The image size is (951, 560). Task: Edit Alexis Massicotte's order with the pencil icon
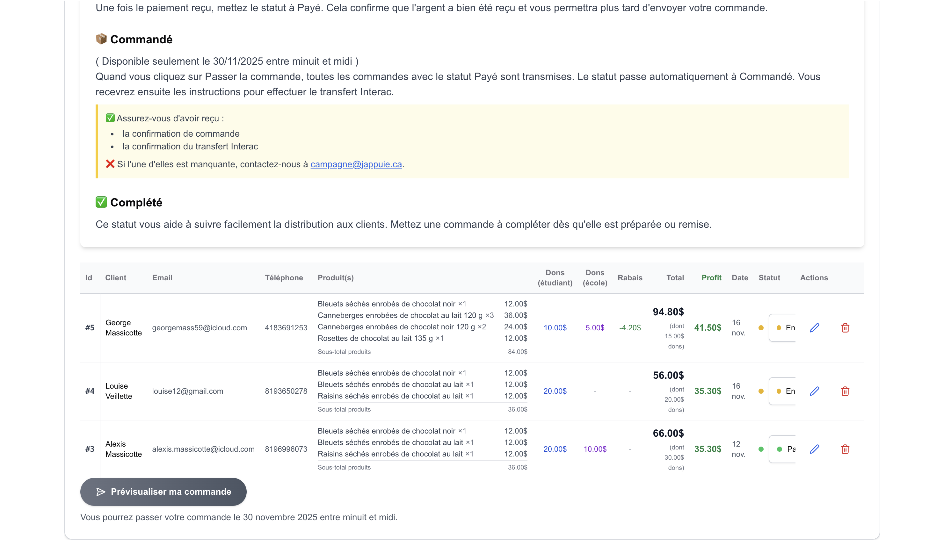click(814, 449)
